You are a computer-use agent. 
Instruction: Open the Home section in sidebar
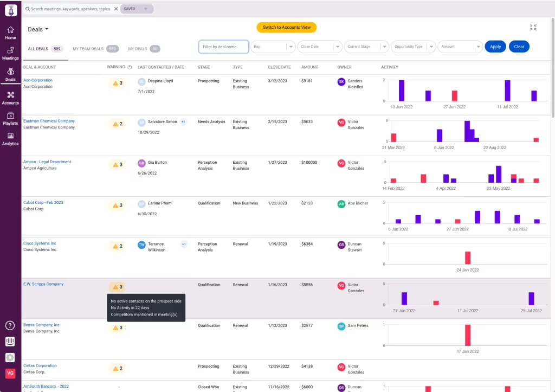[10, 33]
